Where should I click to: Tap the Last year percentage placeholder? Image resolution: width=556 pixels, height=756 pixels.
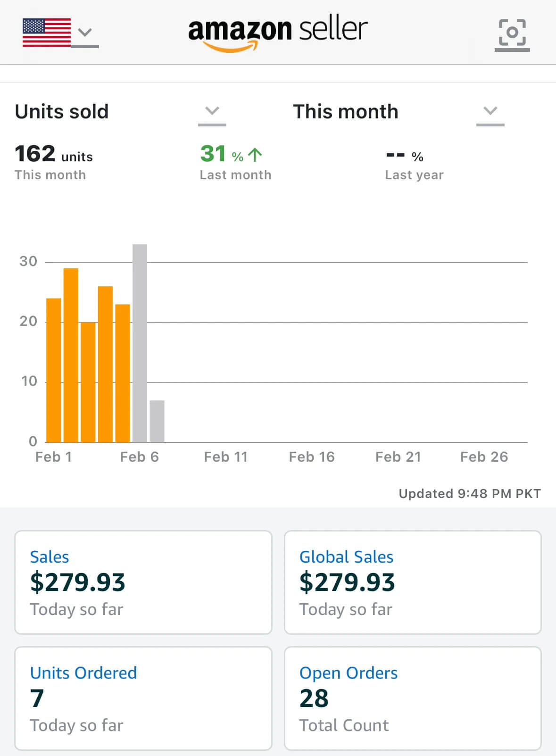(x=405, y=155)
